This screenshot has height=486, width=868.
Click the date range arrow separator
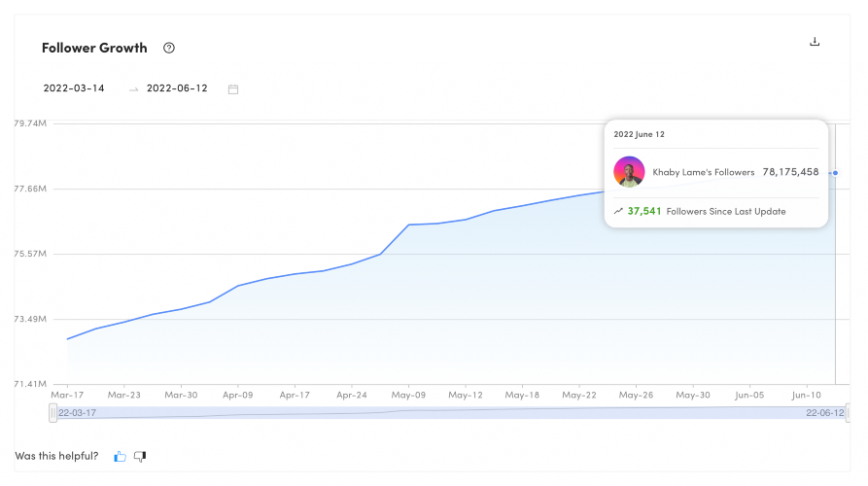(x=133, y=89)
